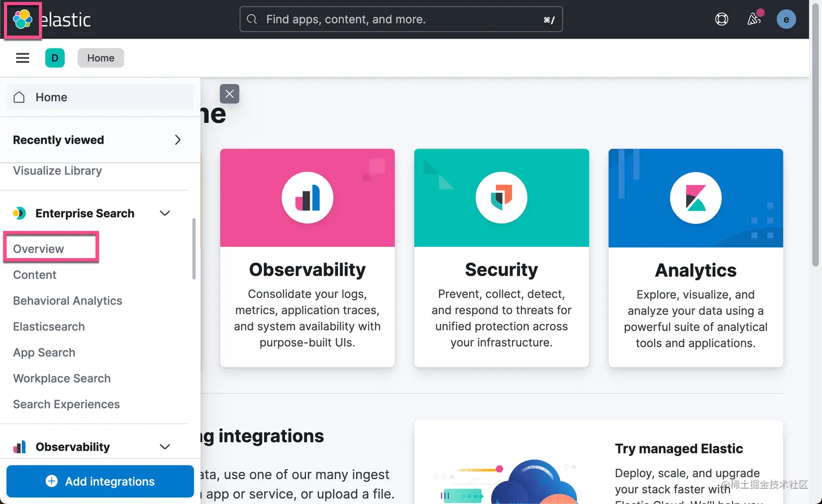The image size is (822, 504).
Task: Click the Home house icon in sidebar
Action: (19, 97)
